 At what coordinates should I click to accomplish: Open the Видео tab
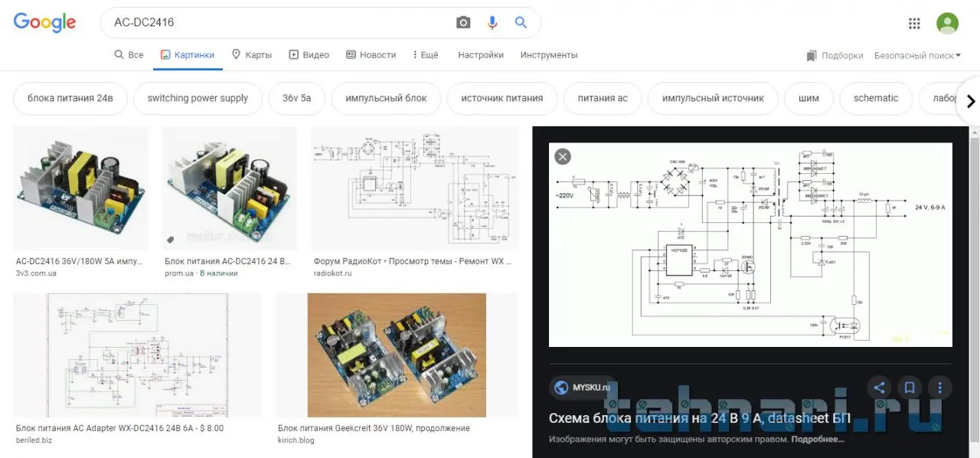[x=309, y=55]
